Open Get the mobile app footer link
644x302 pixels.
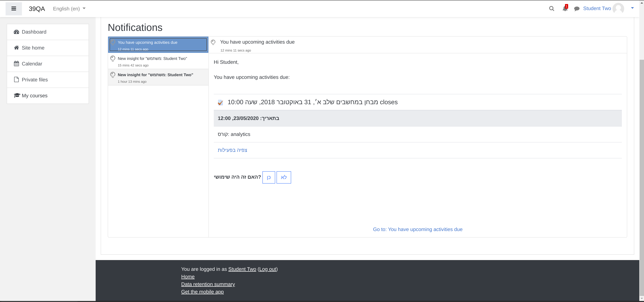click(x=203, y=292)
